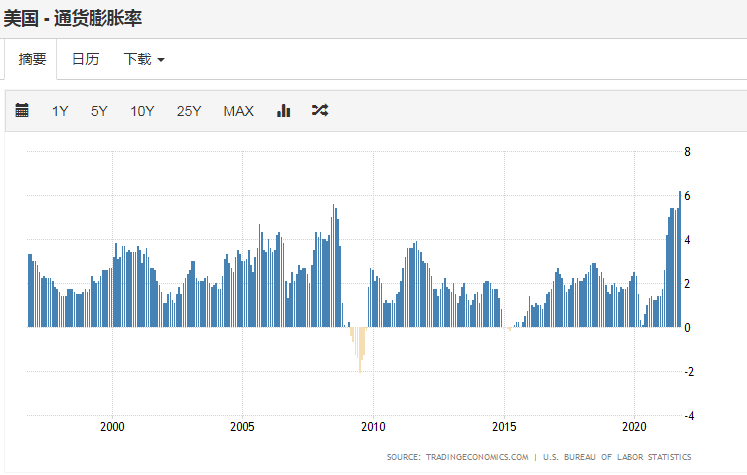Expand the 下载 dropdown menu
The width and height of the screenshot is (747, 475).
click(144, 59)
